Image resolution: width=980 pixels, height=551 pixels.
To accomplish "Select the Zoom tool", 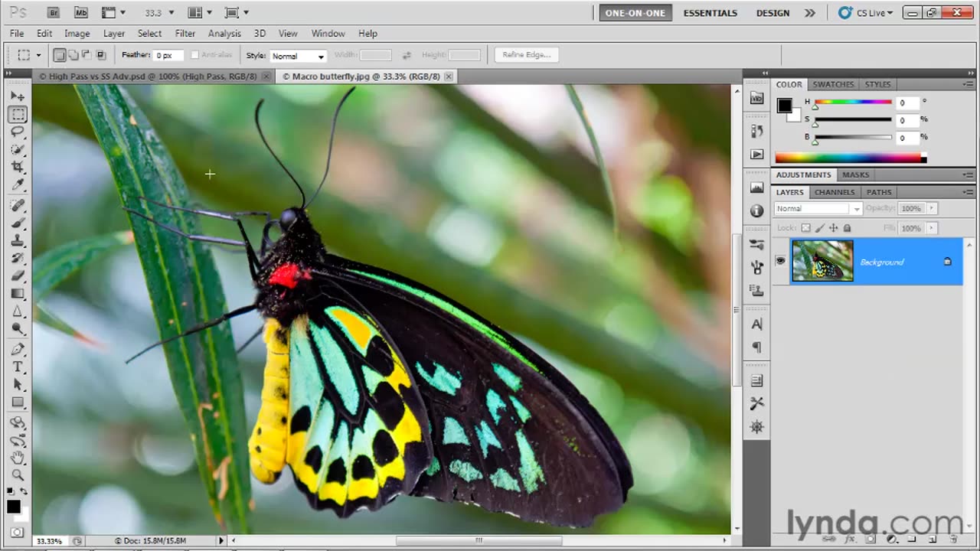I will tap(18, 476).
